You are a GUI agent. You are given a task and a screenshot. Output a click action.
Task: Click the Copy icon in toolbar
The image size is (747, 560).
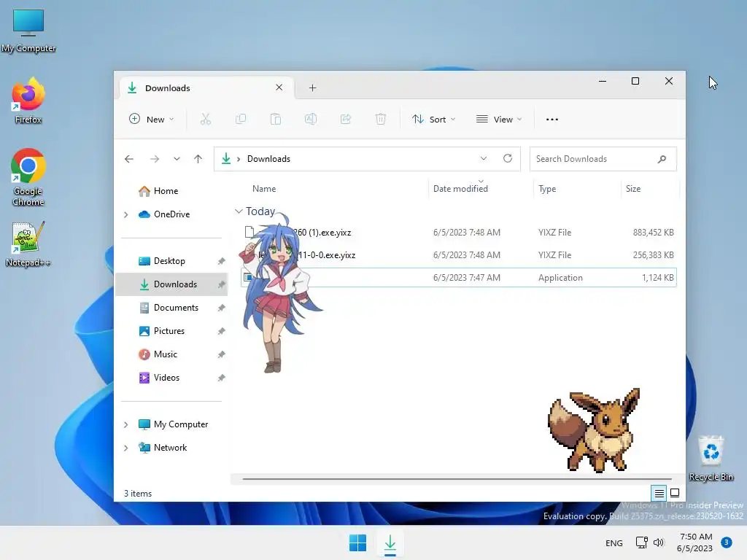[241, 119]
